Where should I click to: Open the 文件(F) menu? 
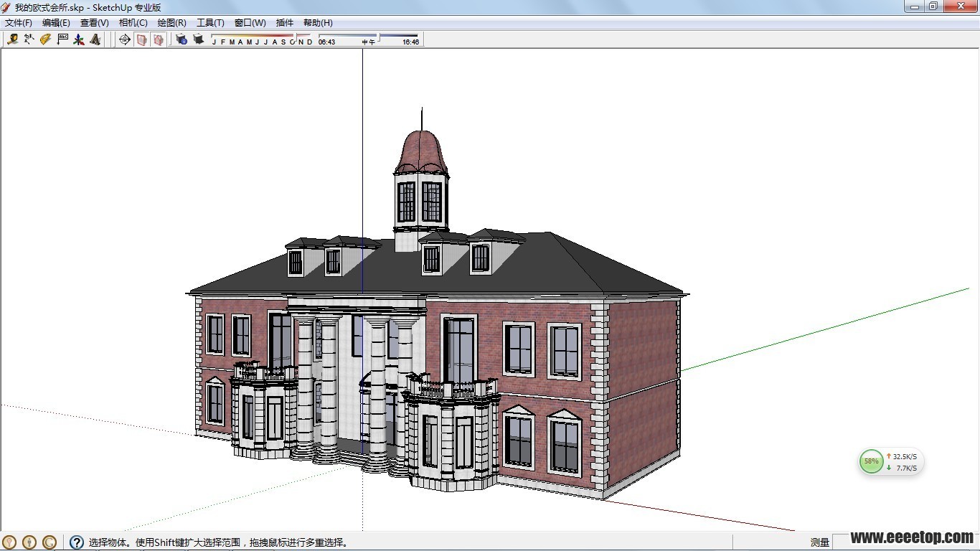pyautogui.click(x=19, y=23)
